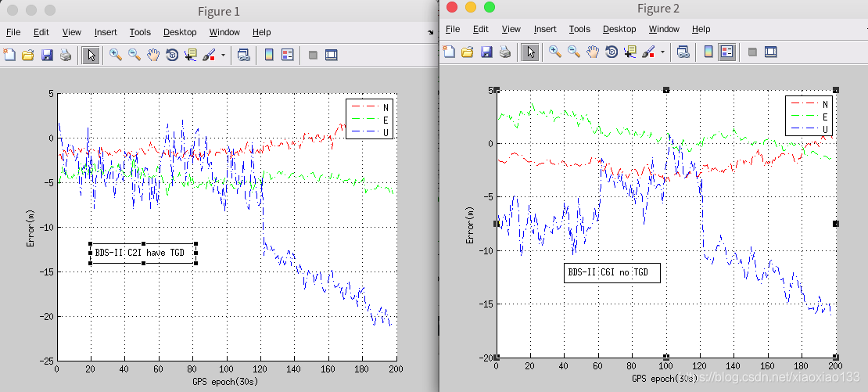
Task: Click yellow minimize button of Figure 2 window
Action: click(471, 7)
